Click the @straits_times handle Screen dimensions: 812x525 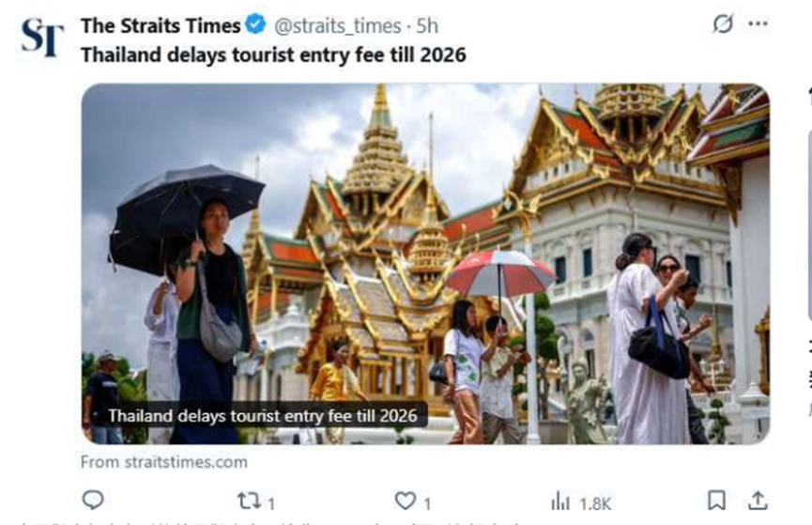tap(338, 26)
